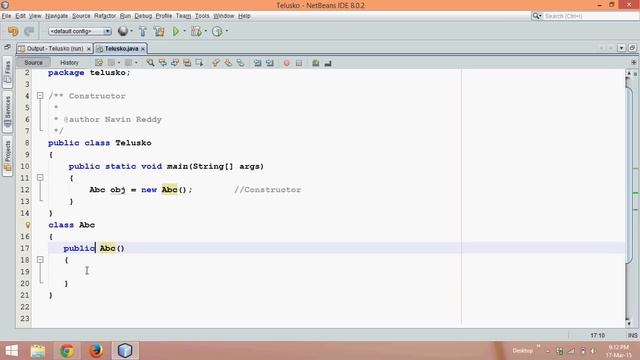Run the project with green play icon
640x360 pixels.
pyautogui.click(x=176, y=31)
